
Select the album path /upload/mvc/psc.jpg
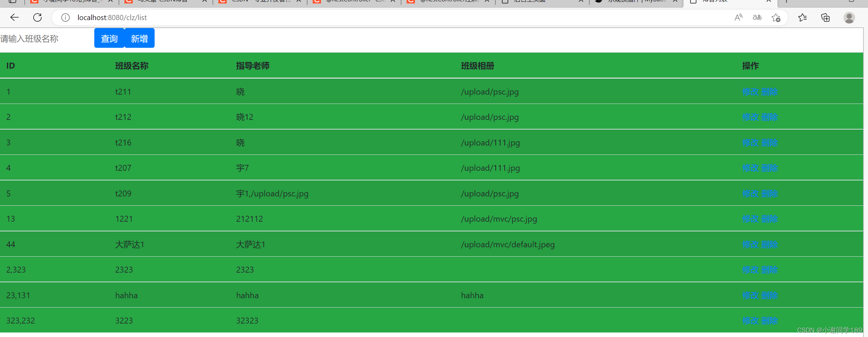coord(499,219)
